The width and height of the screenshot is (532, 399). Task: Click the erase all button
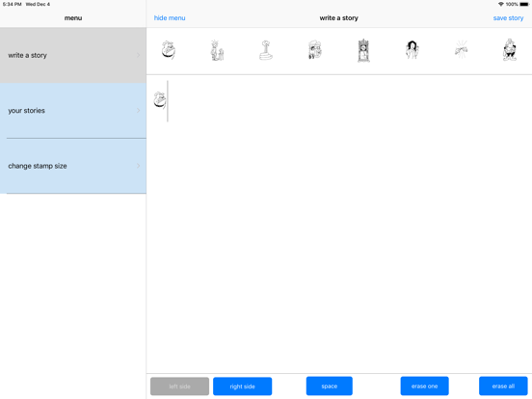(503, 386)
